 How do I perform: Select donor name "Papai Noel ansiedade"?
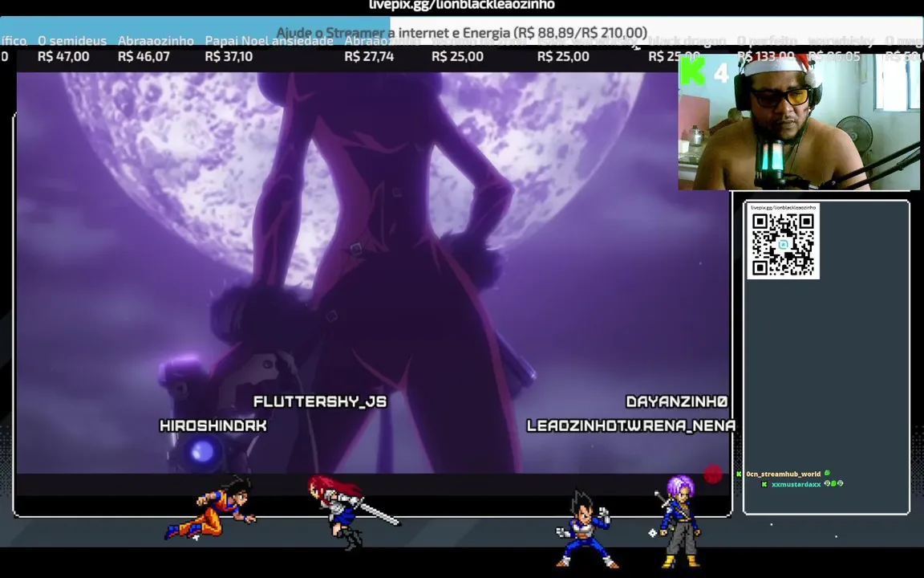pos(269,41)
